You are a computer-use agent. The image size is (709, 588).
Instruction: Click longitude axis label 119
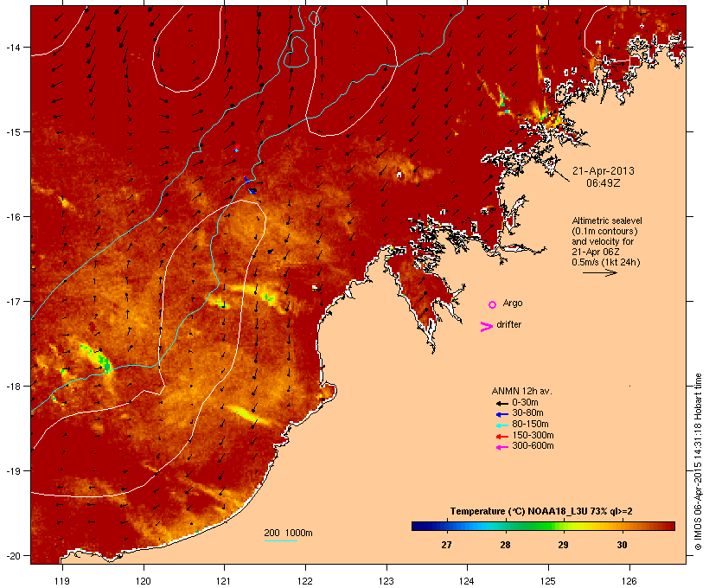point(62,581)
